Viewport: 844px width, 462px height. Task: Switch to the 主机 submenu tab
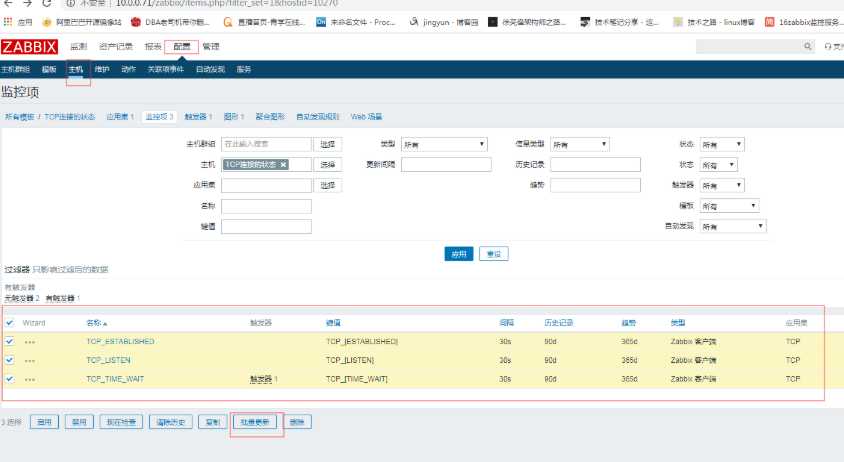click(x=76, y=69)
